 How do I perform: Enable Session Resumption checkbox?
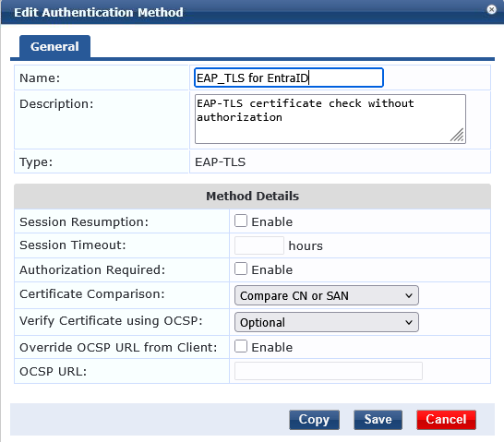pos(241,221)
